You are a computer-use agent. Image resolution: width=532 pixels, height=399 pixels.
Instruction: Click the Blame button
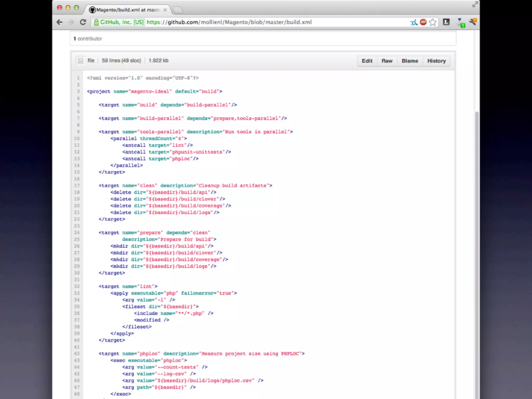[x=410, y=61]
